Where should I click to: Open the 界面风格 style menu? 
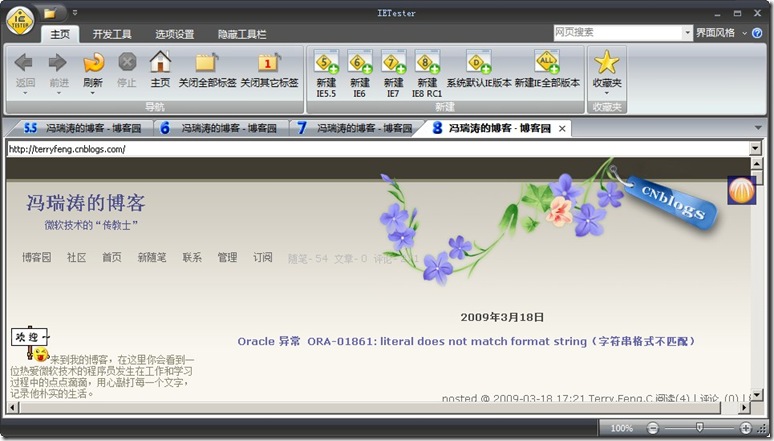721,33
